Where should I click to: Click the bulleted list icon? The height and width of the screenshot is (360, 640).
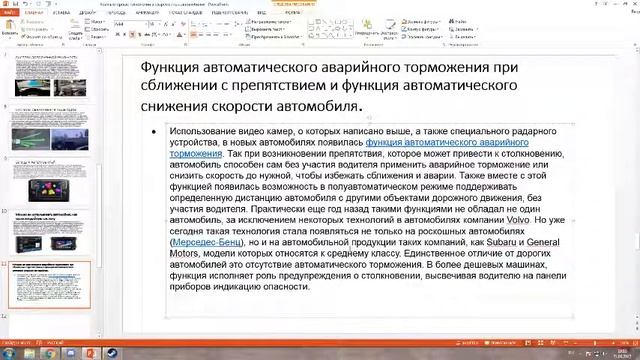pyautogui.click(x=195, y=24)
